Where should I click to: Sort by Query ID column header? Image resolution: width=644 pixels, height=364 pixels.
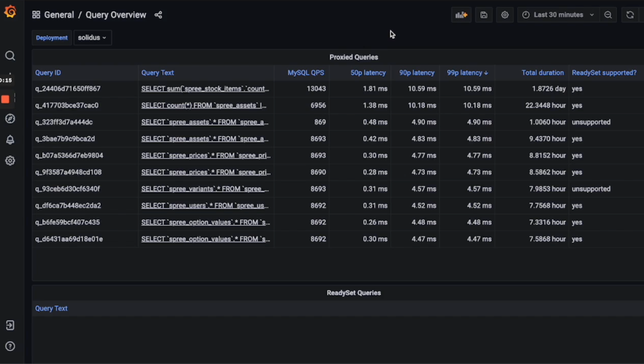click(48, 73)
